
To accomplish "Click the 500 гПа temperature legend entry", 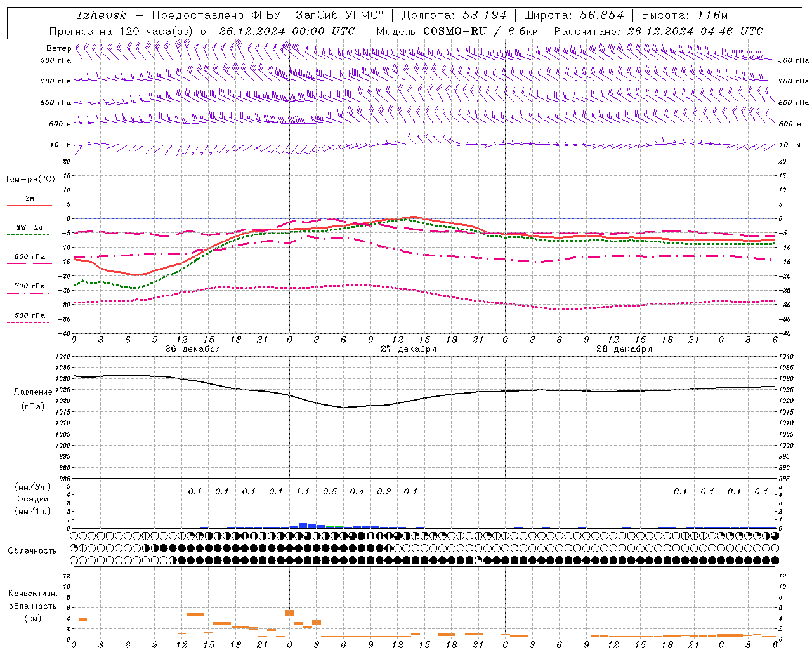I will [x=30, y=315].
